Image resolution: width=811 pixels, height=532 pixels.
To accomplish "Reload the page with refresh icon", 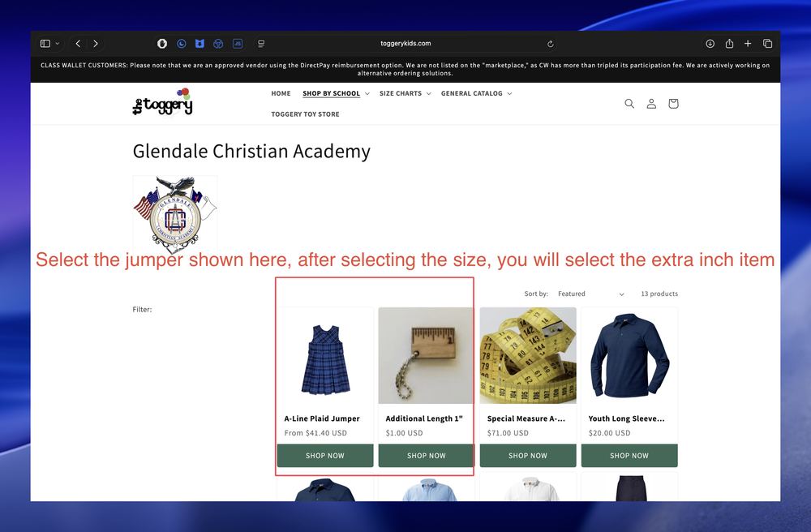I will tap(551, 44).
